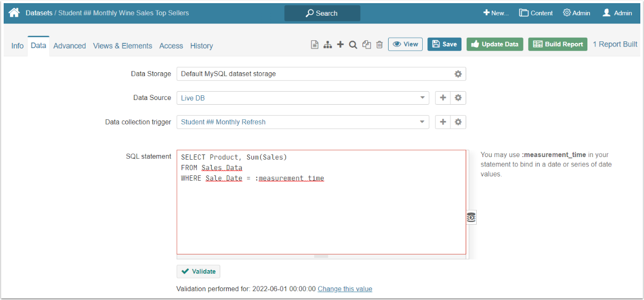
Task: Open the Advanced tab
Action: pyautogui.click(x=70, y=46)
